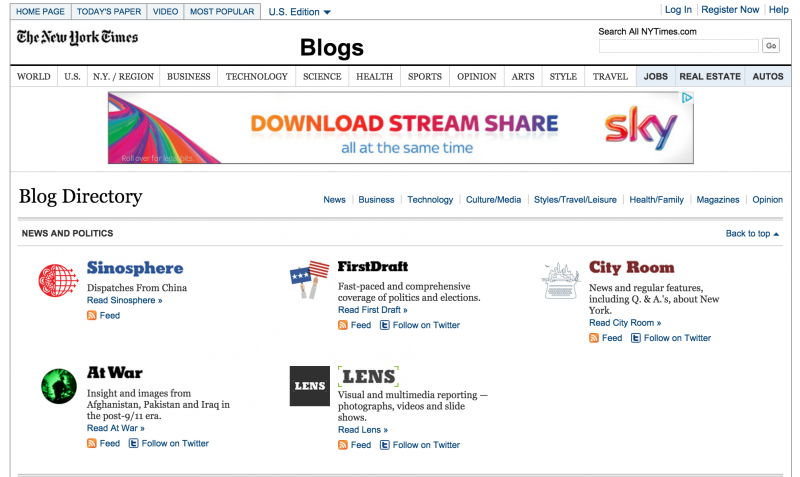This screenshot has width=800, height=477.
Task: Click the black LENS logo thumbnail
Action: 310,386
